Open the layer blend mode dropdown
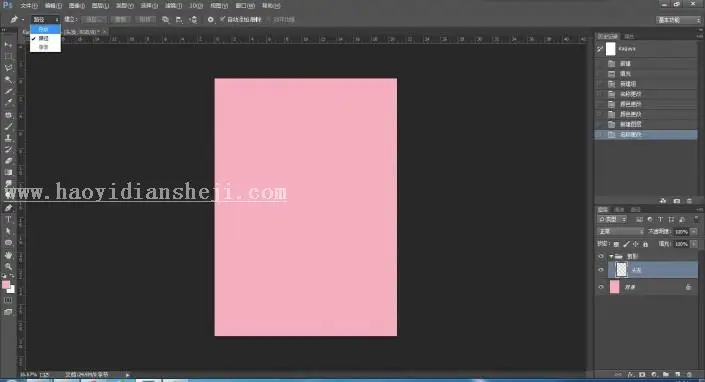This screenshot has height=382, width=705. click(620, 231)
